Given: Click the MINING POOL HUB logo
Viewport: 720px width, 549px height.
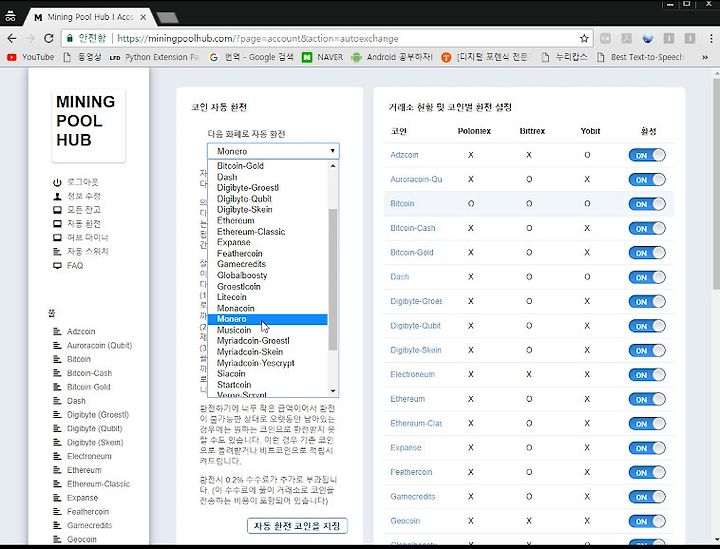Looking at the screenshot, I should point(88,125).
